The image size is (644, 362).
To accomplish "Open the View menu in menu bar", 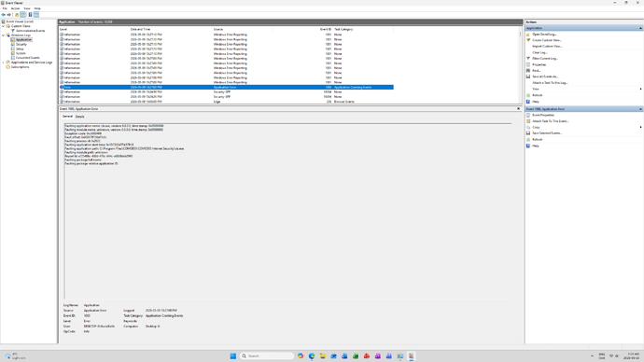I will tap(27, 8).
